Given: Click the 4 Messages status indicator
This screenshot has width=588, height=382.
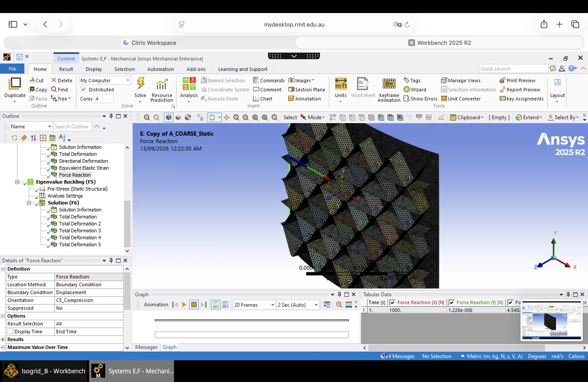Looking at the screenshot, I should [398, 356].
